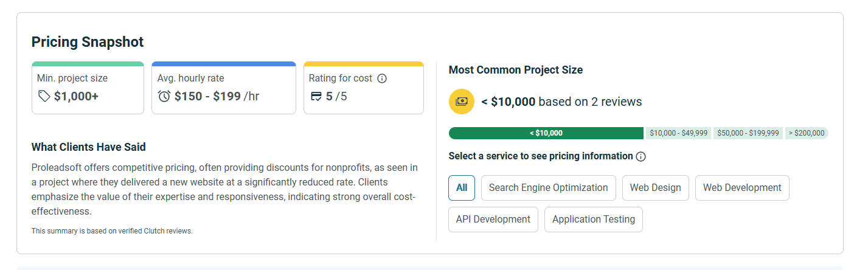Click the $50,000 - $199,999 bar segment
Image resolution: width=868 pixels, height=270 pixels.
coord(748,133)
